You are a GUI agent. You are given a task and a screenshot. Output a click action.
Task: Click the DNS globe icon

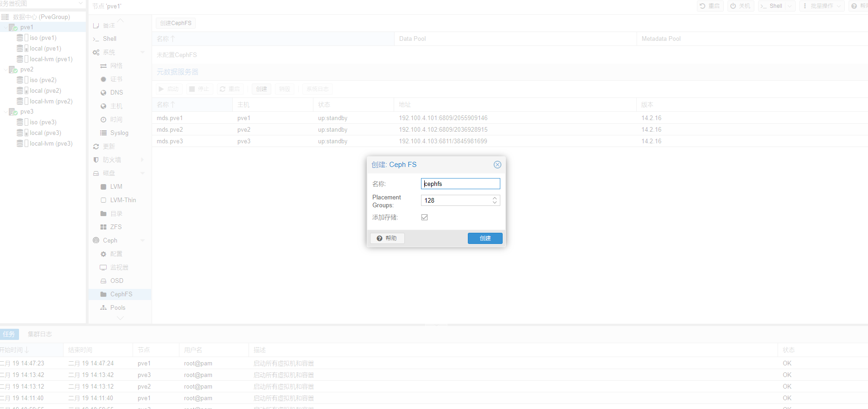pyautogui.click(x=103, y=93)
